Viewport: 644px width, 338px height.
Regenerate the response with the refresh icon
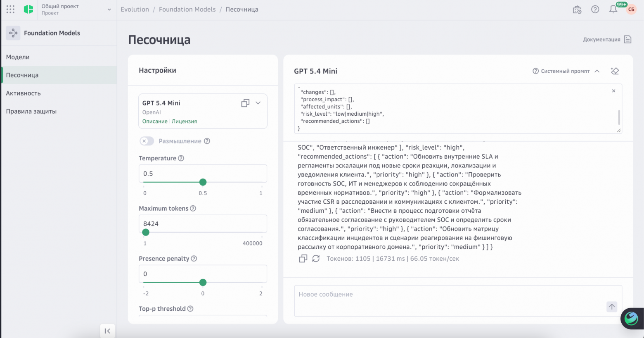pyautogui.click(x=316, y=259)
